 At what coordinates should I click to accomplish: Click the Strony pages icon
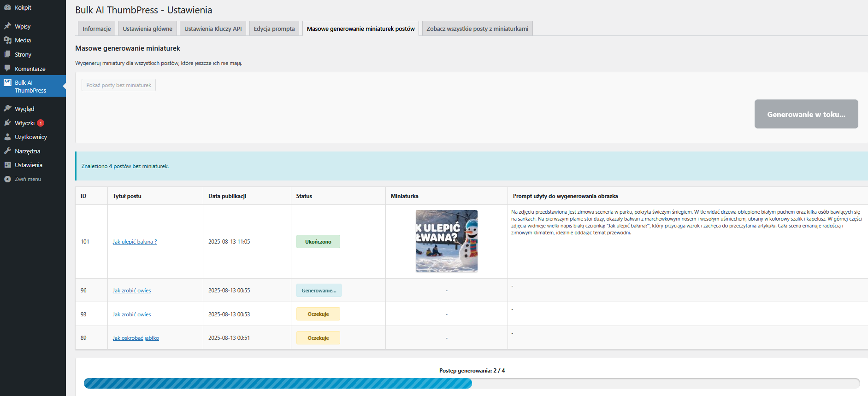pyautogui.click(x=7, y=54)
